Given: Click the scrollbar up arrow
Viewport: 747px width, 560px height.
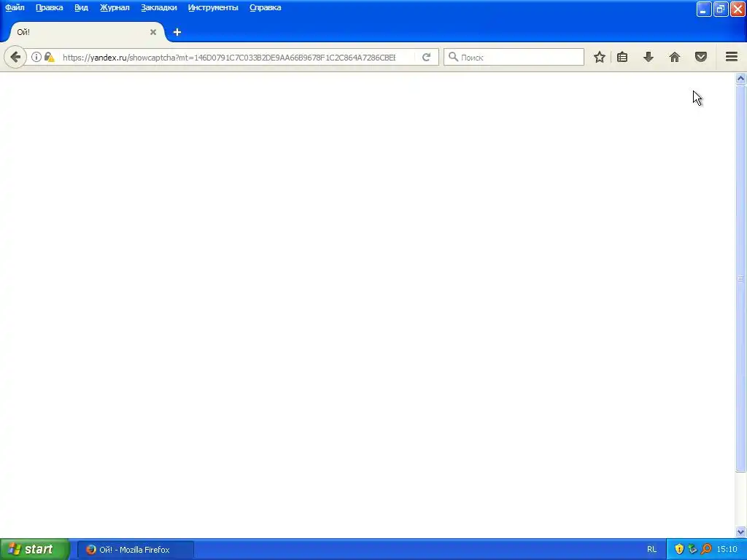Looking at the screenshot, I should click(x=741, y=79).
